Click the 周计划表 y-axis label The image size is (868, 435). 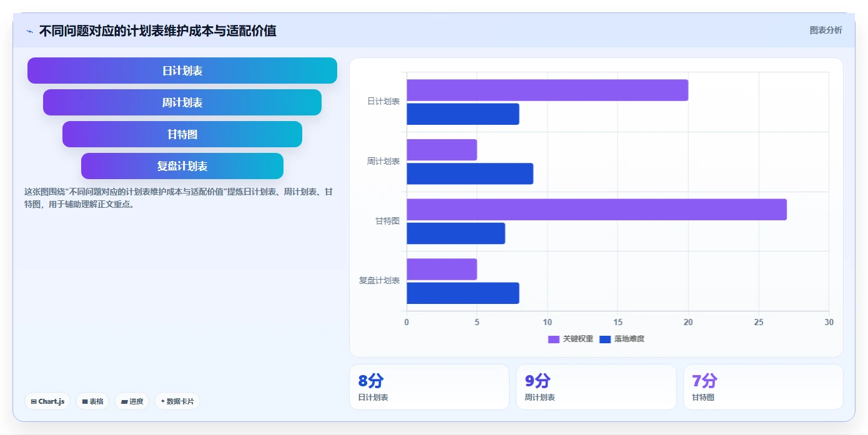point(383,161)
